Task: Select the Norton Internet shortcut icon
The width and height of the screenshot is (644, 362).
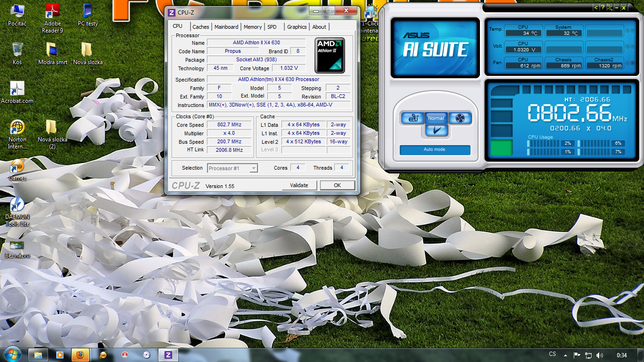Action: point(17,134)
